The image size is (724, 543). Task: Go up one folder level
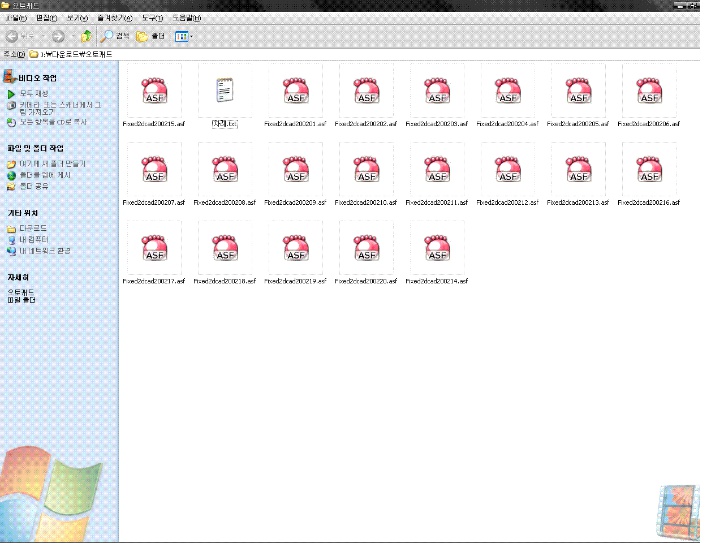[86, 36]
